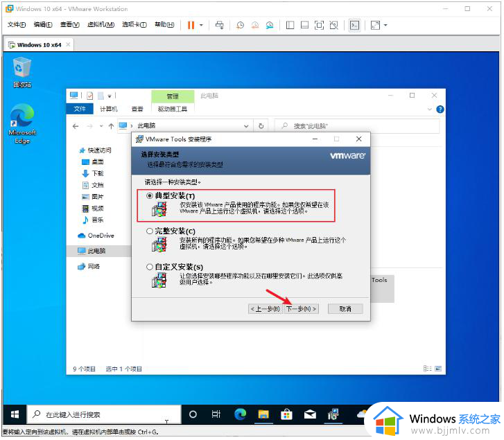The width and height of the screenshot is (504, 440).
Task: Open the Recycle Bin desktop icon
Action: pos(22,73)
